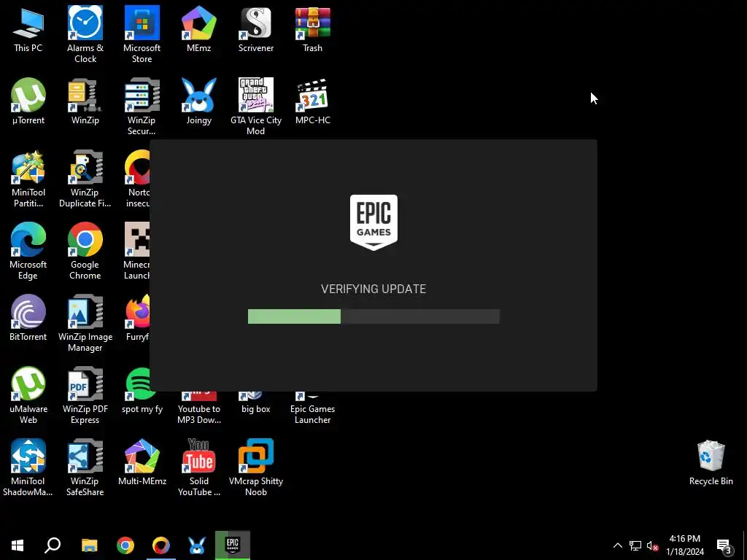Screen dimensions: 747x560
Task: Click Show desktop strip at taskbar edge
Action: point(745,545)
